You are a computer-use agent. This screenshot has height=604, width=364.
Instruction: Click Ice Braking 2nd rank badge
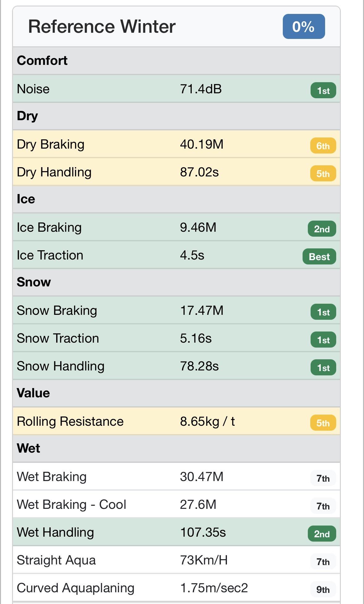[322, 229]
